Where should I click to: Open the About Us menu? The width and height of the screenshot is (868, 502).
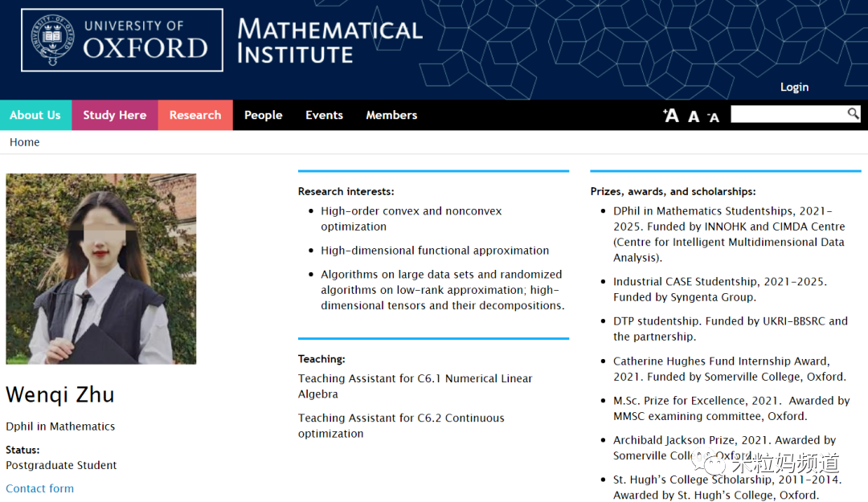coord(35,115)
